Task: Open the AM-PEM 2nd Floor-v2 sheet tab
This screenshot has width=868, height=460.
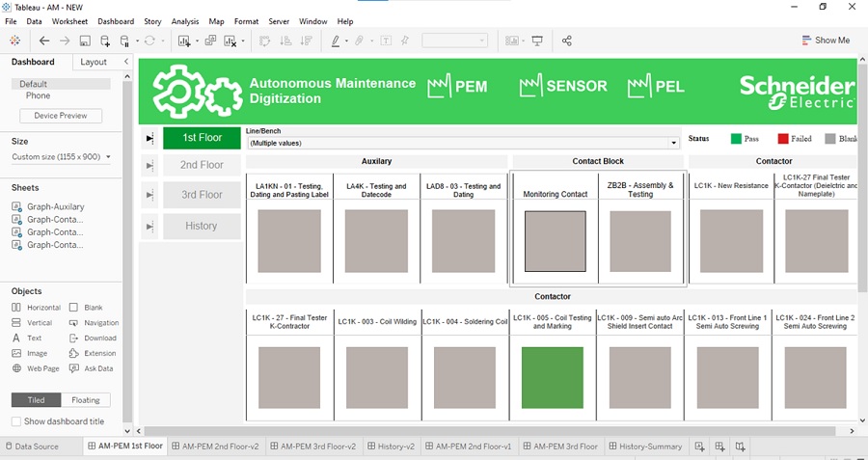Action: tap(215, 446)
